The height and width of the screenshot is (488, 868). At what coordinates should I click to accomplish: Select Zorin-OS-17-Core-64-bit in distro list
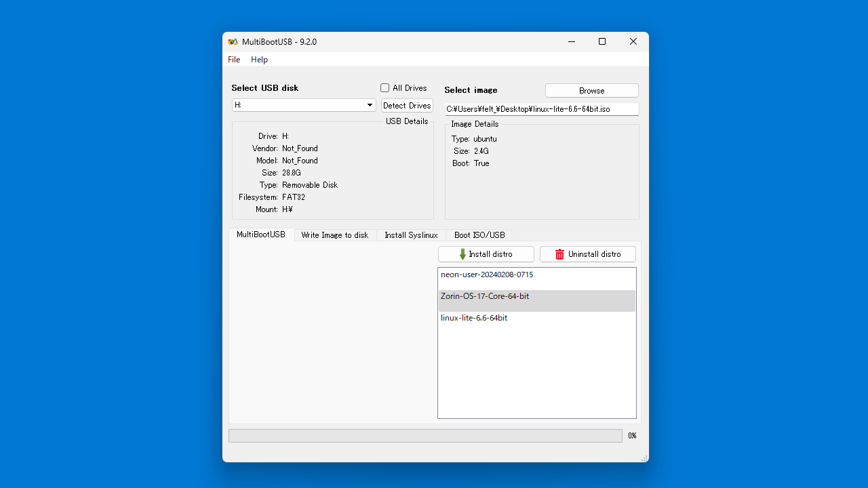coord(536,300)
